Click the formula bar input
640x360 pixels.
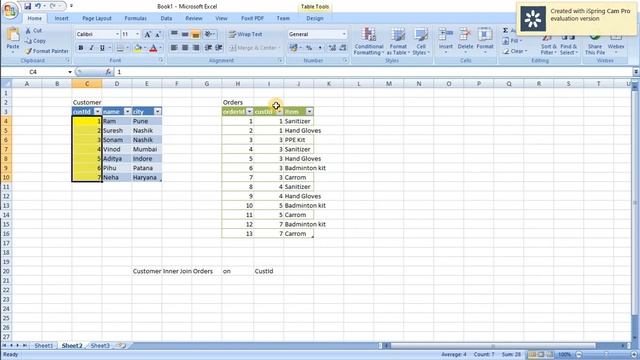coord(373,72)
